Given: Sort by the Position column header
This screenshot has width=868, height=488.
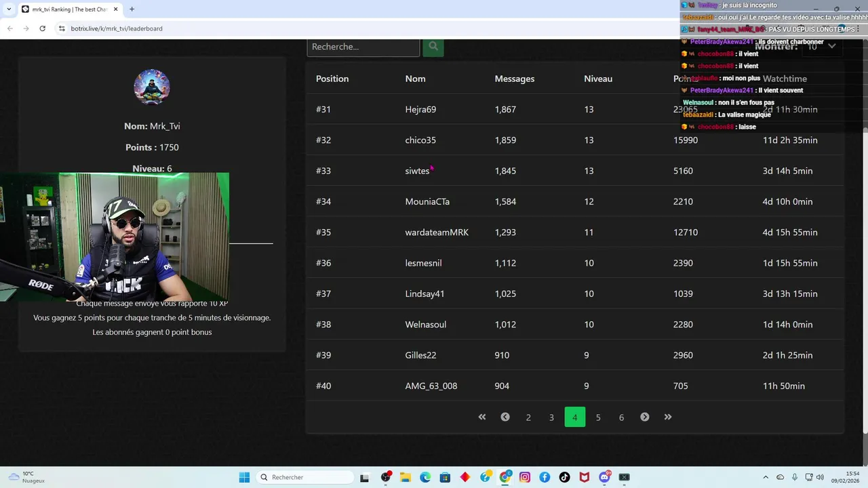Looking at the screenshot, I should tap(332, 79).
